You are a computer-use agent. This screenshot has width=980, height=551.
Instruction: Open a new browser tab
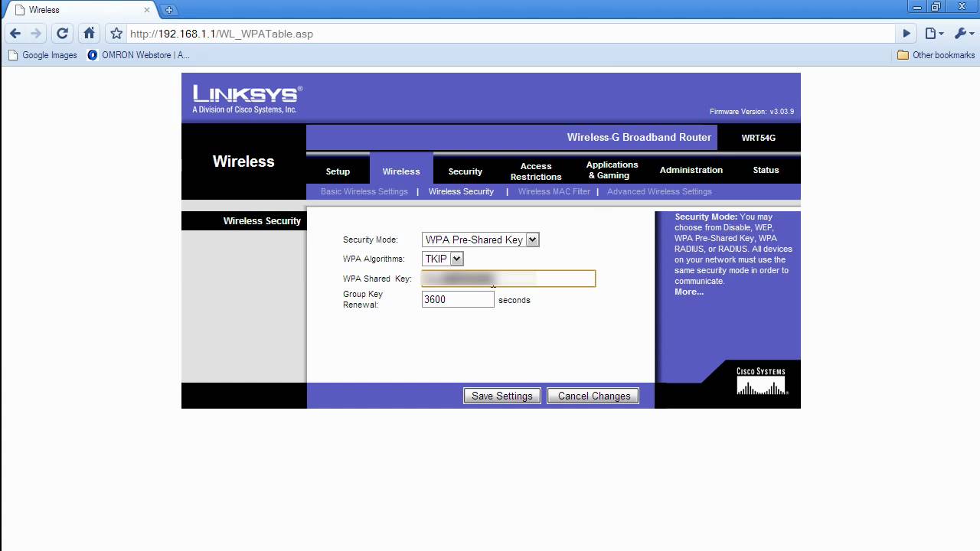(x=169, y=10)
